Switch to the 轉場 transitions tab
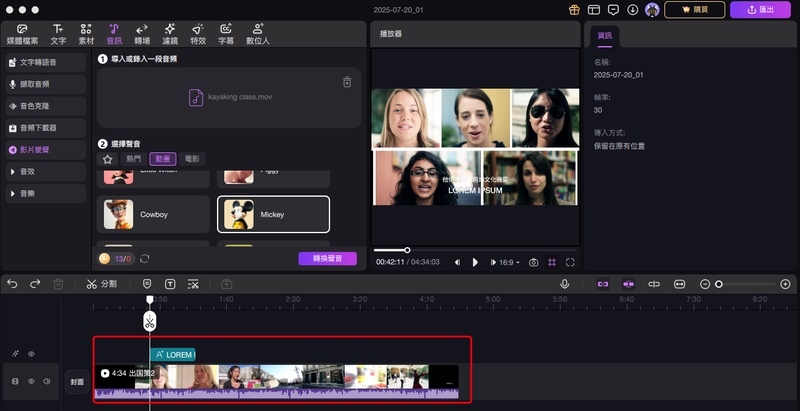 [x=142, y=34]
